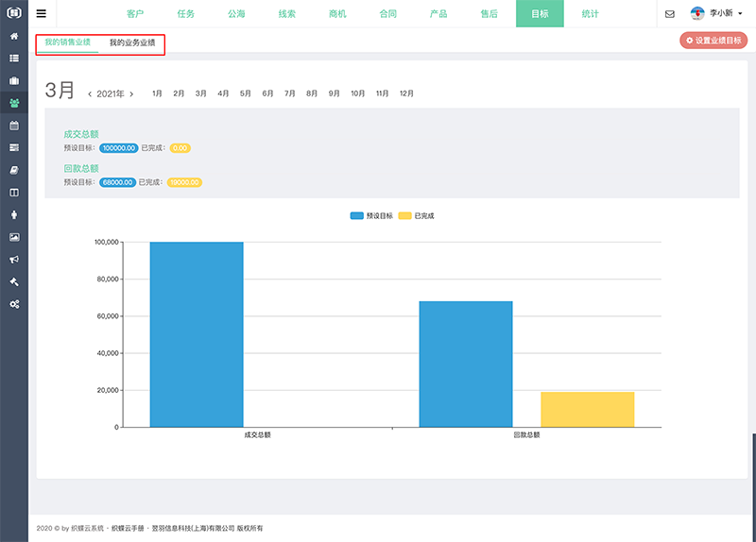Screen dimensions: 756x542
Task: Open the home icon in sidebar
Action: coord(13,36)
